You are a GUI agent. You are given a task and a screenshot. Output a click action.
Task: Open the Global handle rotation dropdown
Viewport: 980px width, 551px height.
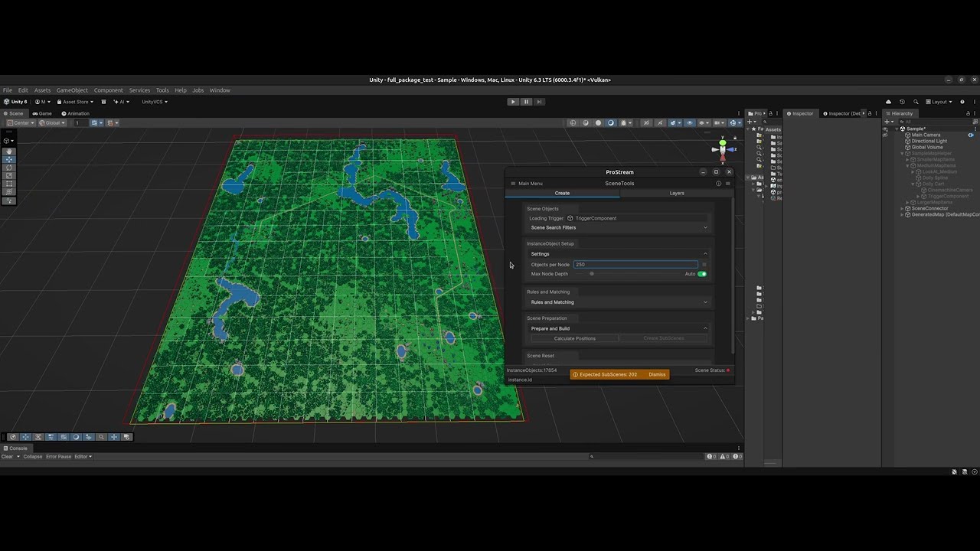[52, 122]
